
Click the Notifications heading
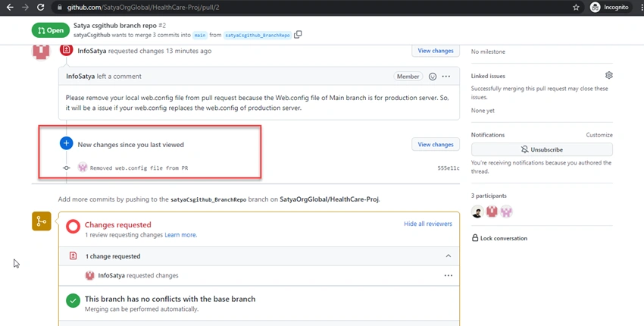(x=487, y=135)
